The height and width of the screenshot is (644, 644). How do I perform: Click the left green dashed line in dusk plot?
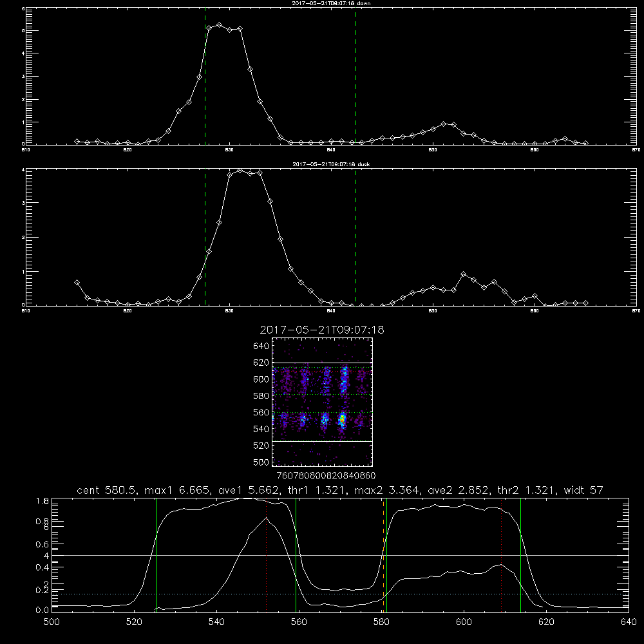click(x=205, y=237)
